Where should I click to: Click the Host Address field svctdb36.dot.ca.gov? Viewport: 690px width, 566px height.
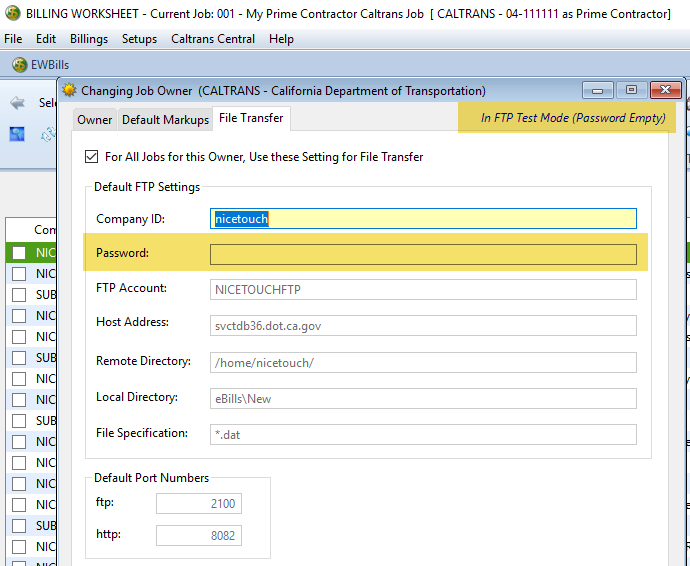point(423,326)
